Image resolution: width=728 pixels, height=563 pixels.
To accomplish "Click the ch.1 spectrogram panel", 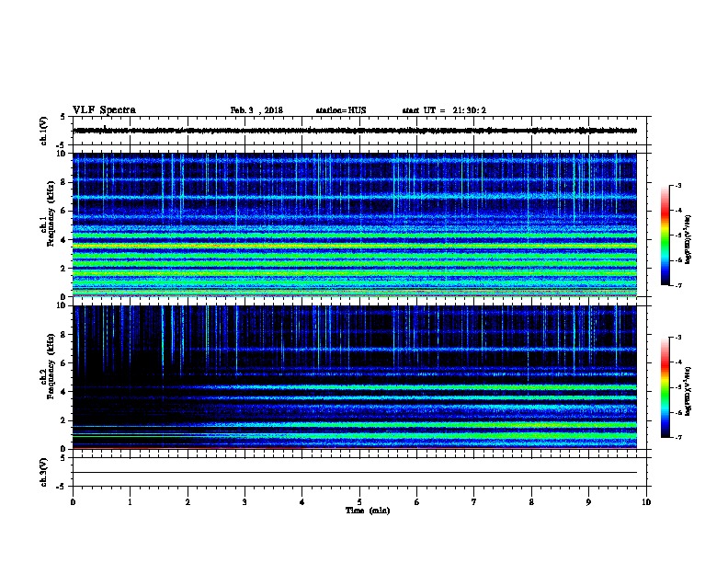I will pos(355,224).
